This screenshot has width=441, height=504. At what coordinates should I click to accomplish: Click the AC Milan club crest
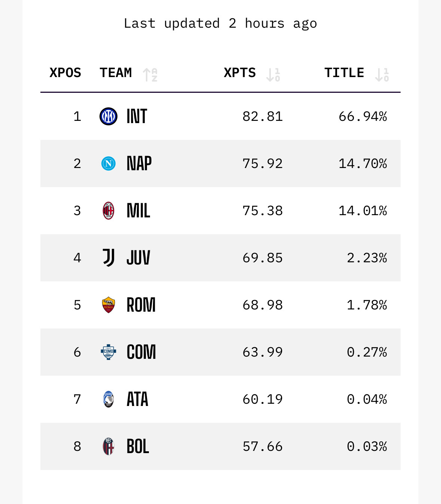pyautogui.click(x=108, y=211)
